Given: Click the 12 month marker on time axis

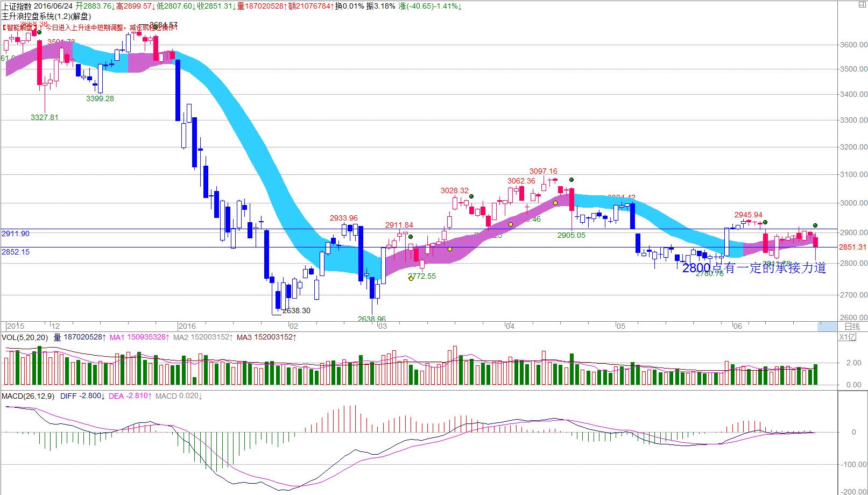Looking at the screenshot, I should pos(55,326).
